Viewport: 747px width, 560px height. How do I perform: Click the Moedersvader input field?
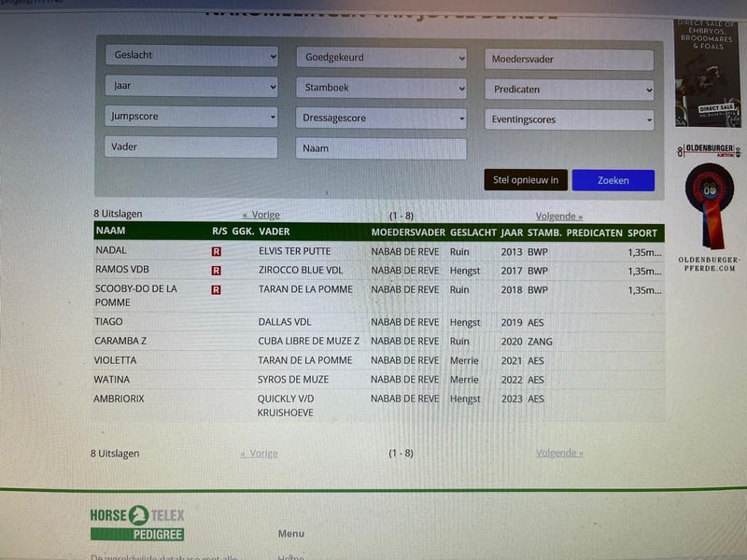[569, 60]
